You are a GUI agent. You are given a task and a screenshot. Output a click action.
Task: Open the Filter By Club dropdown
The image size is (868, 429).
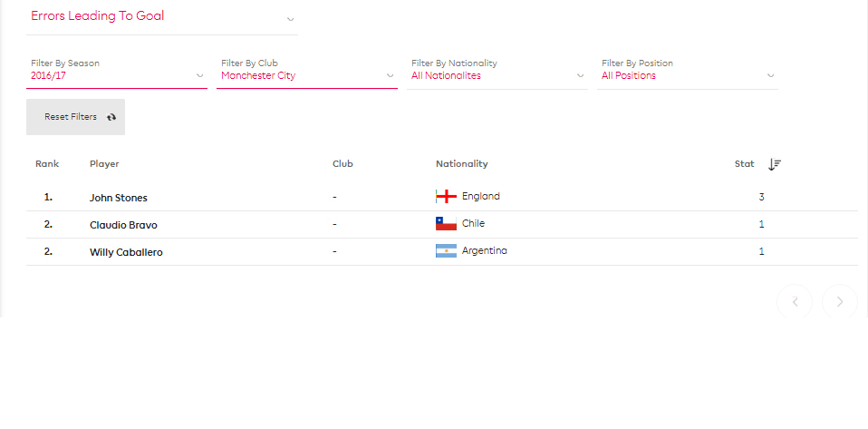tap(306, 72)
